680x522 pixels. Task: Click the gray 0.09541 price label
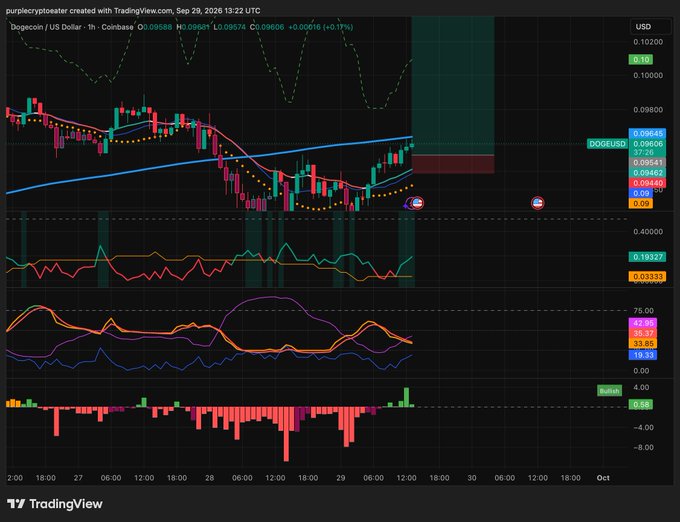(x=647, y=163)
